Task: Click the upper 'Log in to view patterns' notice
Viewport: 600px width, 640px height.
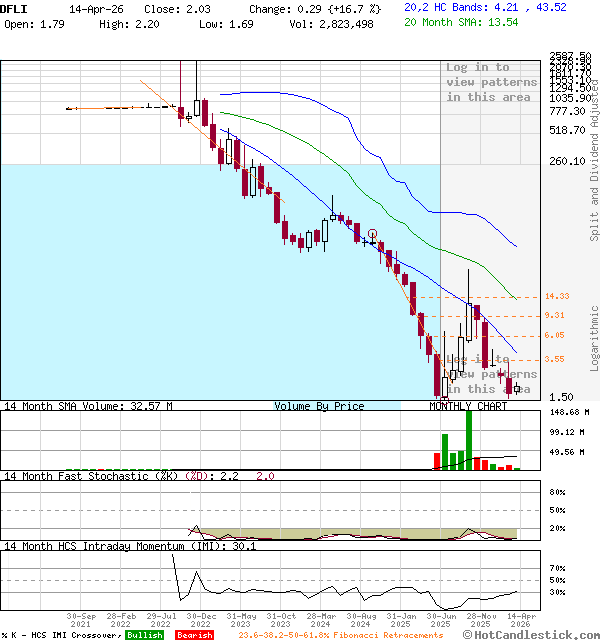Action: (x=491, y=82)
